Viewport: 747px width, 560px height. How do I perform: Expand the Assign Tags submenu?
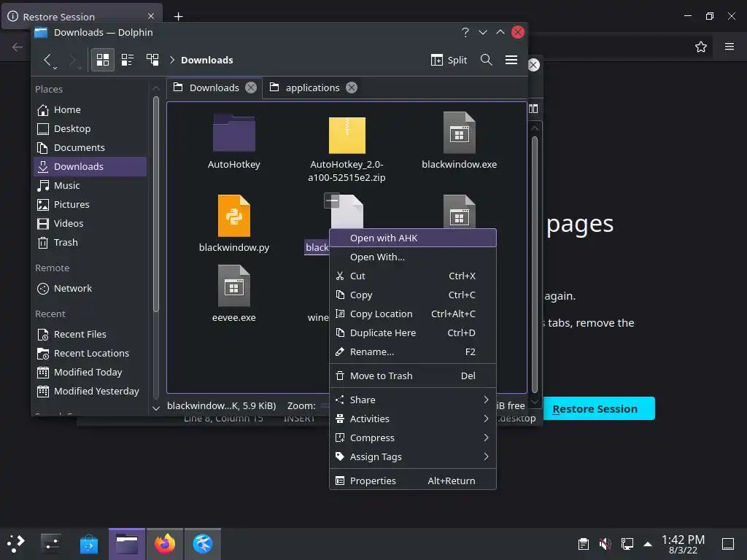point(413,457)
